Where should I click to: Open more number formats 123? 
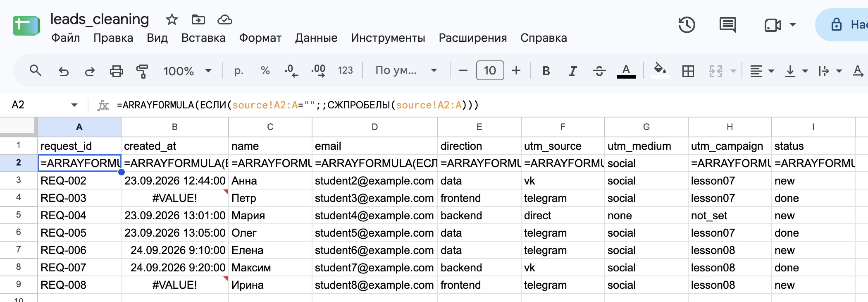pos(345,71)
